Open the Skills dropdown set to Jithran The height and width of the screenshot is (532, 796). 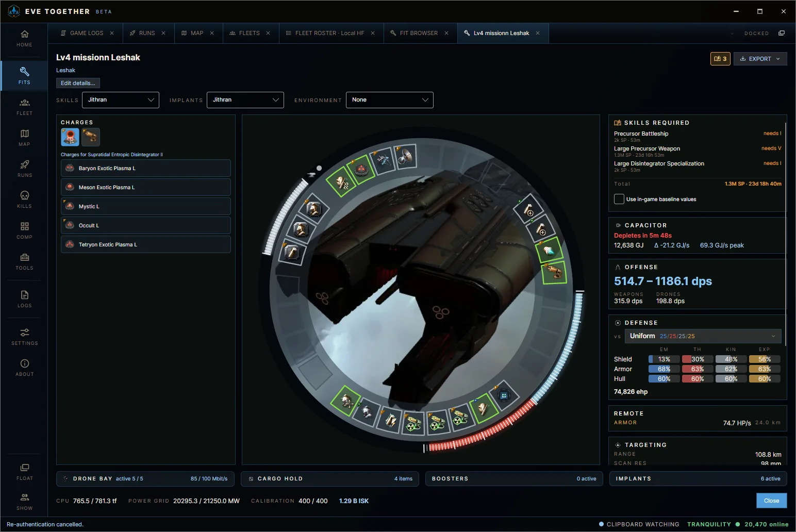pos(121,100)
